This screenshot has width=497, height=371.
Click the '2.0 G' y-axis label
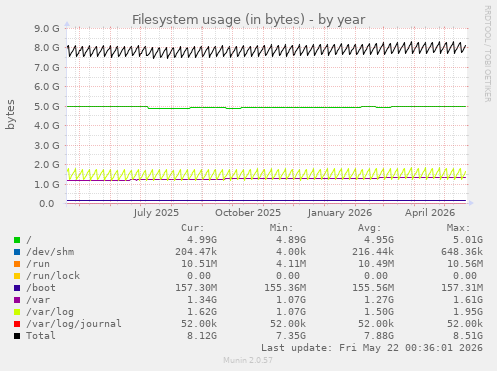pos(47,165)
